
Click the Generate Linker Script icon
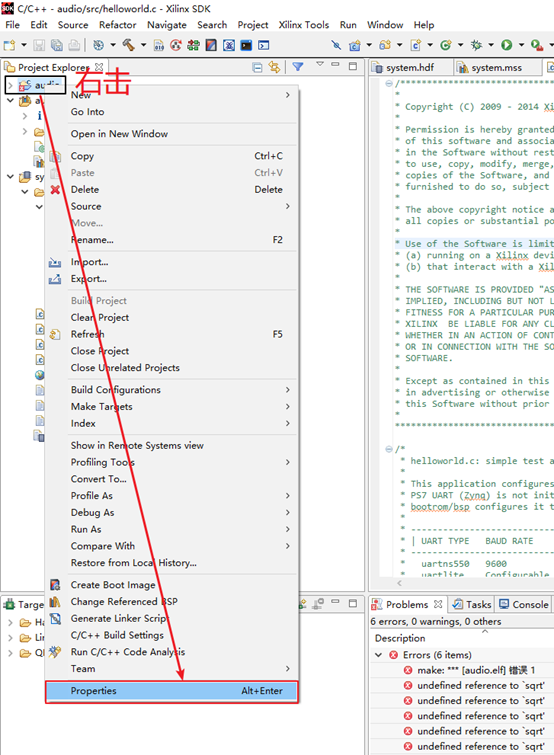click(55, 619)
